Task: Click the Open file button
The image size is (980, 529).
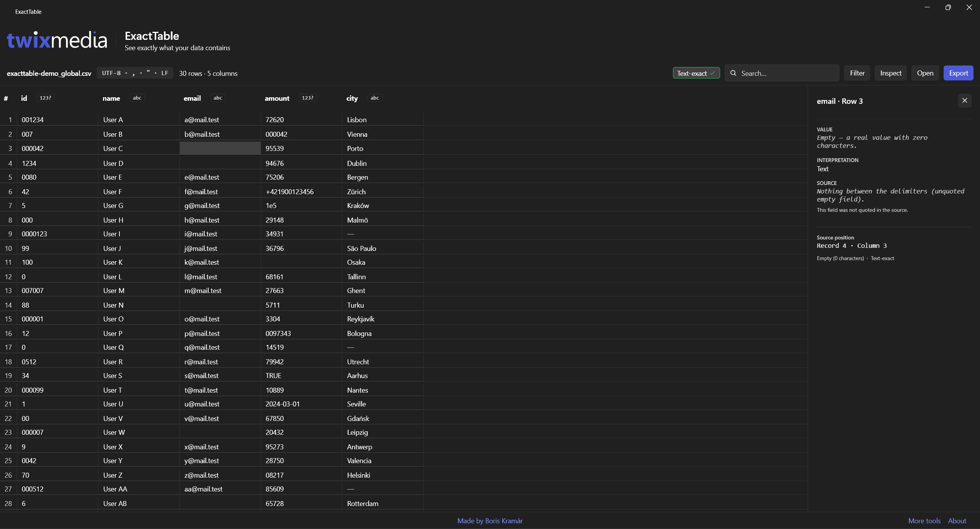Action: click(925, 73)
